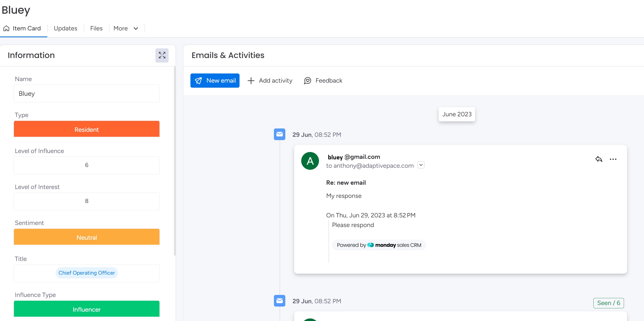Click the Add activity button
Image resolution: width=644 pixels, height=321 pixels.
click(x=269, y=80)
